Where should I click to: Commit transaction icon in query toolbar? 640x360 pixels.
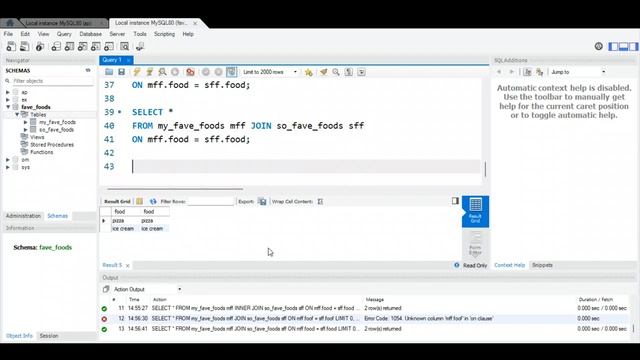pos(206,72)
